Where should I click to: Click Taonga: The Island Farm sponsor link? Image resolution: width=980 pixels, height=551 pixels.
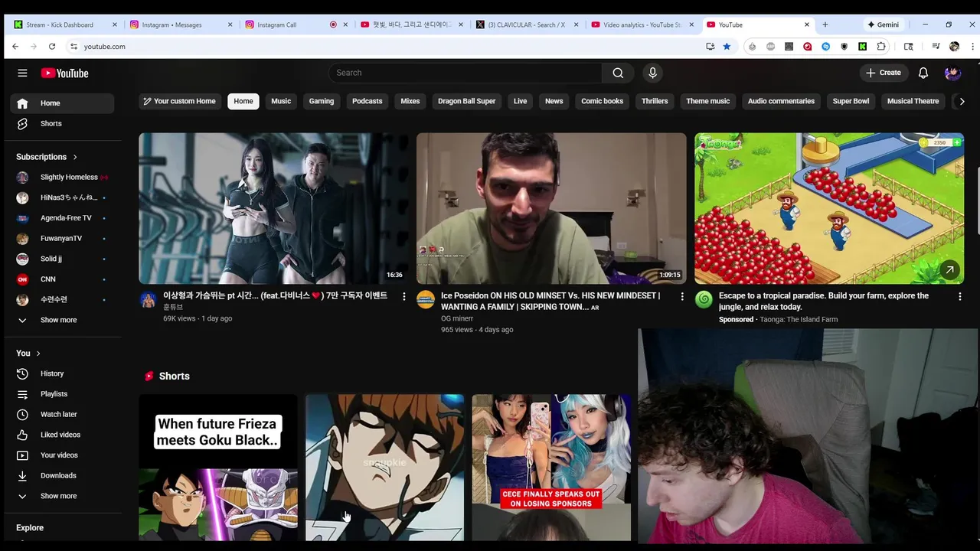tap(799, 319)
